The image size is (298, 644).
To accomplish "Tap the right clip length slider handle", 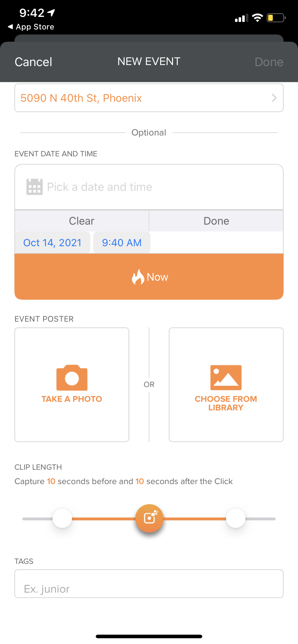I will [x=236, y=518].
